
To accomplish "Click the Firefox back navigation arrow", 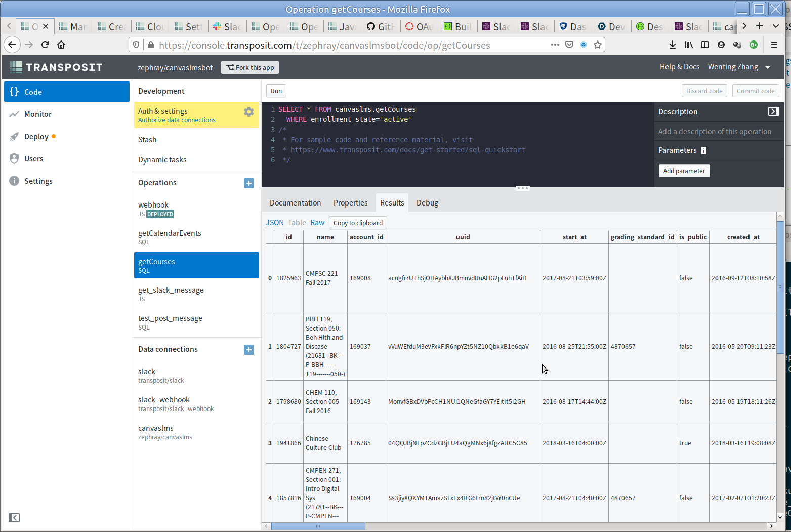I will click(12, 45).
